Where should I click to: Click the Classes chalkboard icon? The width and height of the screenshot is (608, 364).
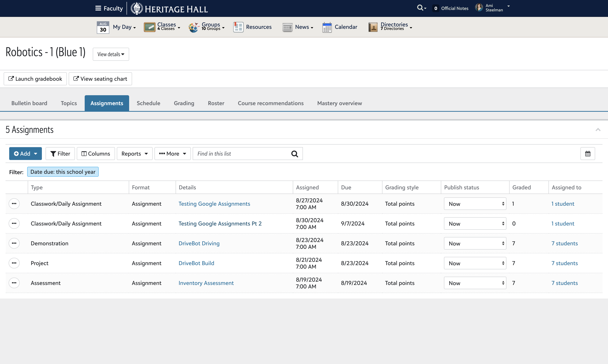[x=150, y=27]
